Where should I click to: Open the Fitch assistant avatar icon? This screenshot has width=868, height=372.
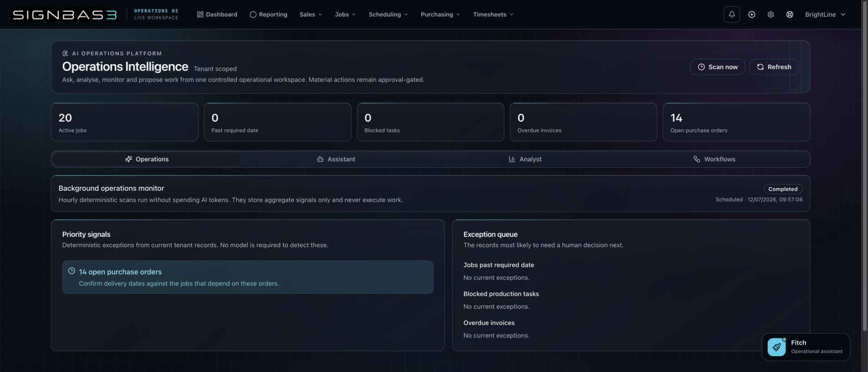(776, 347)
